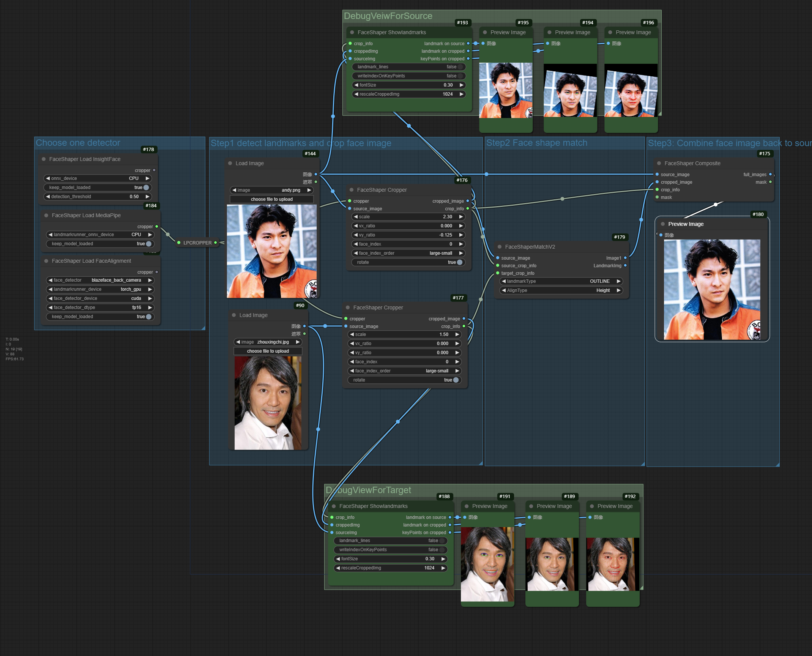Screen dimensions: 812x656
Task: Toggle keep_model_loaded in Load InsightFace node
Action: pyautogui.click(x=146, y=188)
